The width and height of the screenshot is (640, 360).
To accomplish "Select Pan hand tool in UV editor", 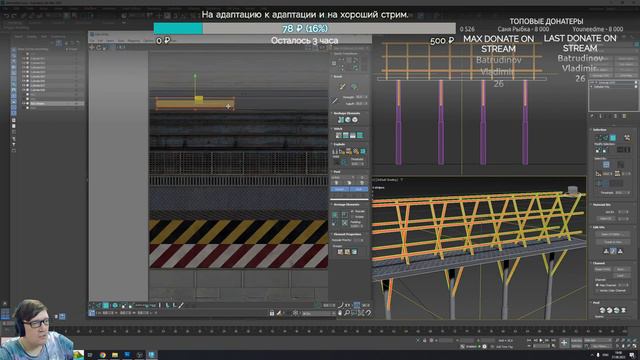I will [x=340, y=313].
